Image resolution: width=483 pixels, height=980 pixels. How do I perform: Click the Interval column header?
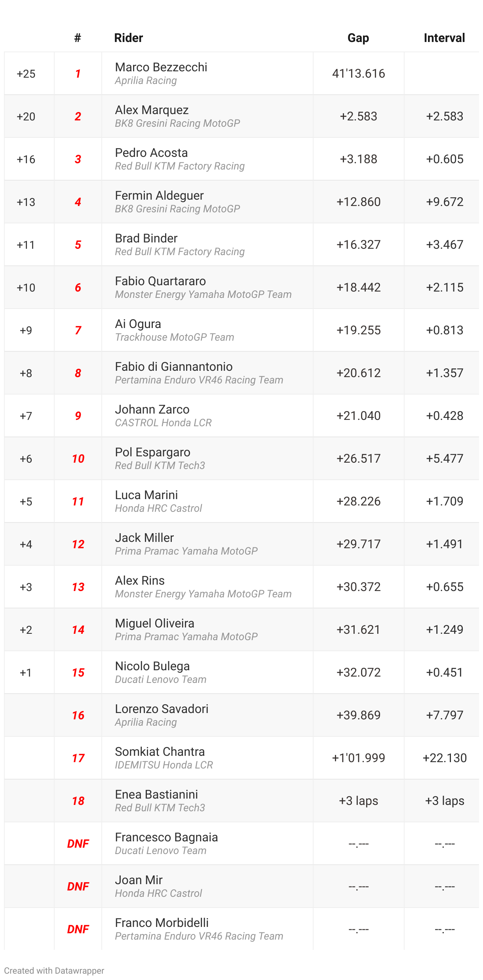coord(444,38)
